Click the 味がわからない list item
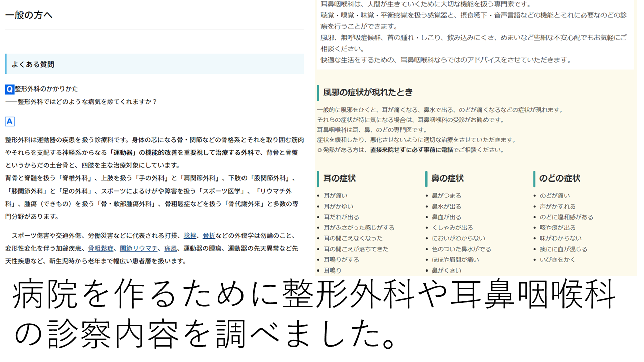 [x=560, y=238]
